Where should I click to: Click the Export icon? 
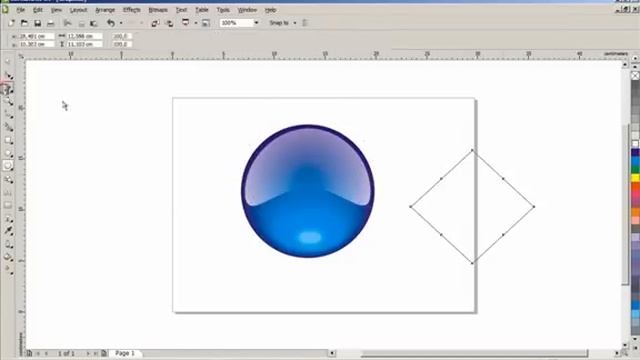[x=169, y=23]
